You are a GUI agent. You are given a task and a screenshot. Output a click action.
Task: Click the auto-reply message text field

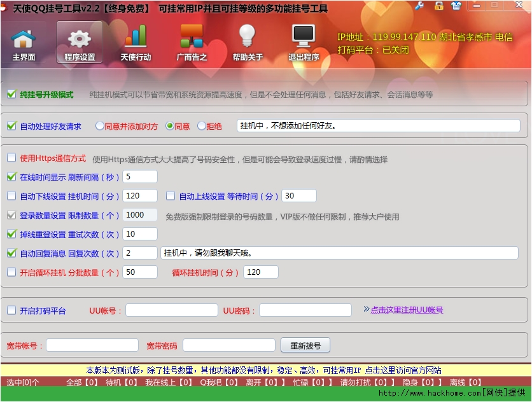tap(339, 253)
